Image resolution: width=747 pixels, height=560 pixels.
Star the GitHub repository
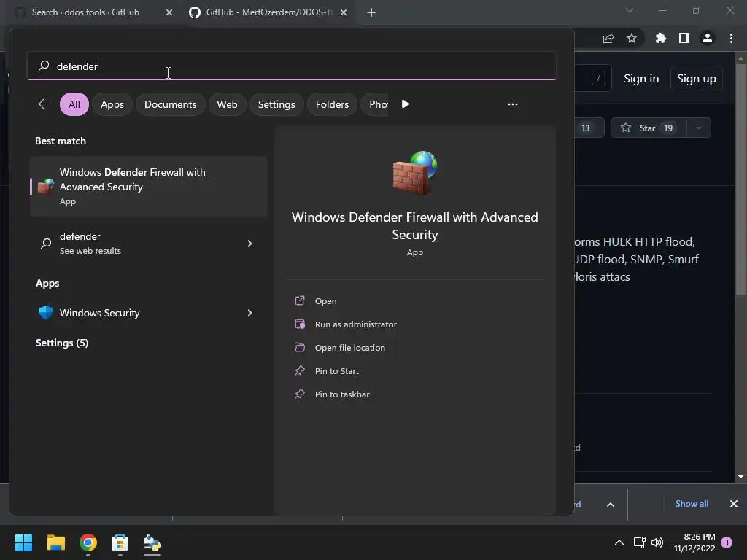(x=649, y=128)
